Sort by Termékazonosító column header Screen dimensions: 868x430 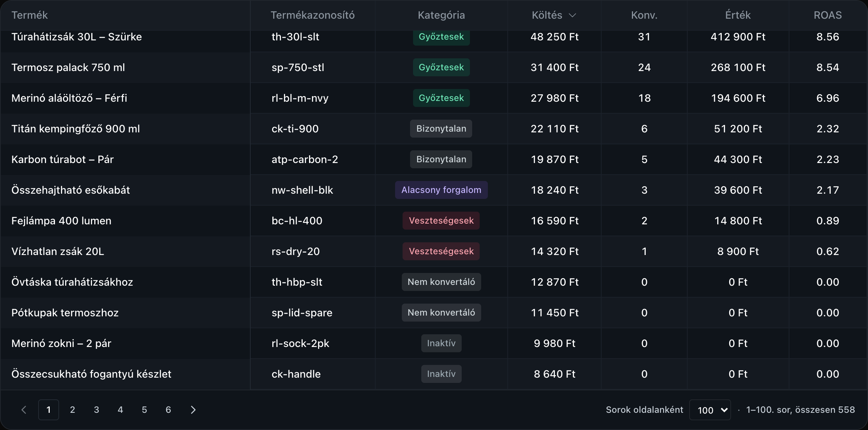tap(312, 15)
